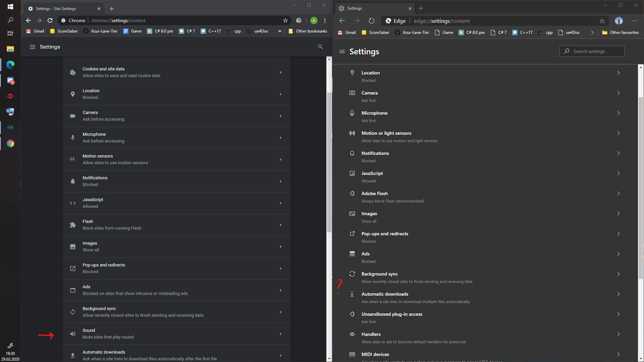
Task: Click the Chrome profile avatar A
Action: 314,20
